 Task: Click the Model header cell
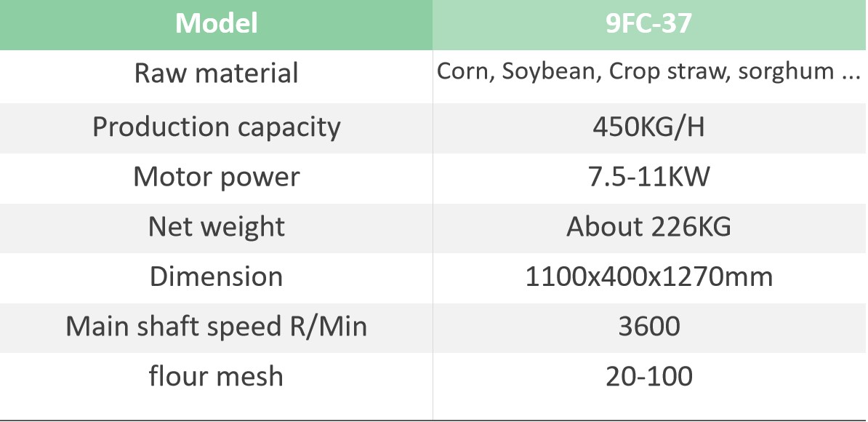coord(216,25)
